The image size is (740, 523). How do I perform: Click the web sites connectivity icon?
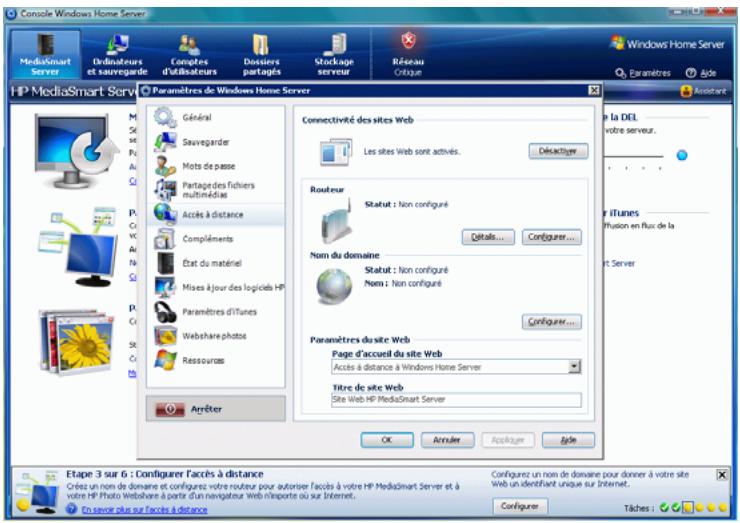tap(336, 152)
